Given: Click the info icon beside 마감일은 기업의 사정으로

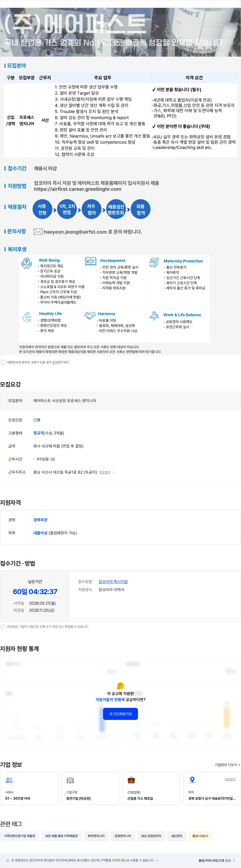Looking at the screenshot, I should (x=3, y=627).
